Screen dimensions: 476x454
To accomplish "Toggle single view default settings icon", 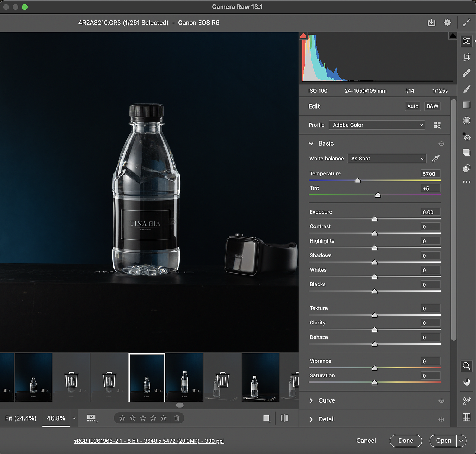I will [x=267, y=418].
